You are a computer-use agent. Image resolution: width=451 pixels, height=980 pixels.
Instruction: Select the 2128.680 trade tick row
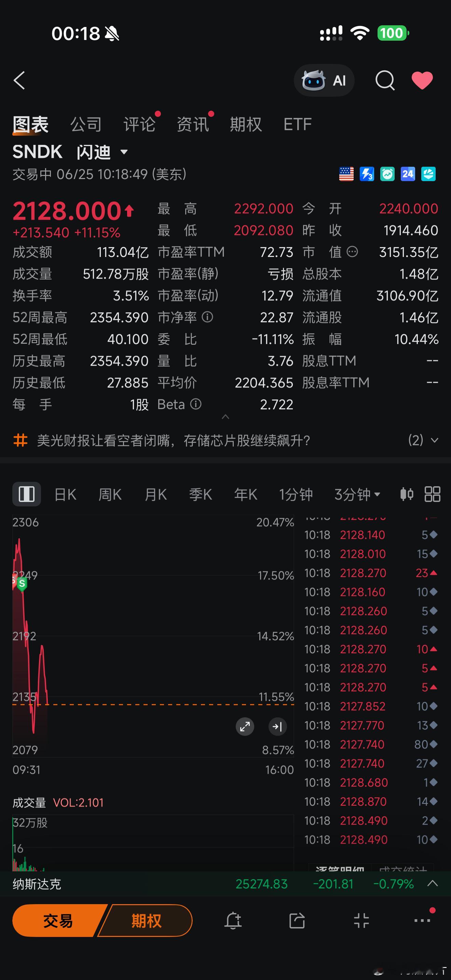371,782
